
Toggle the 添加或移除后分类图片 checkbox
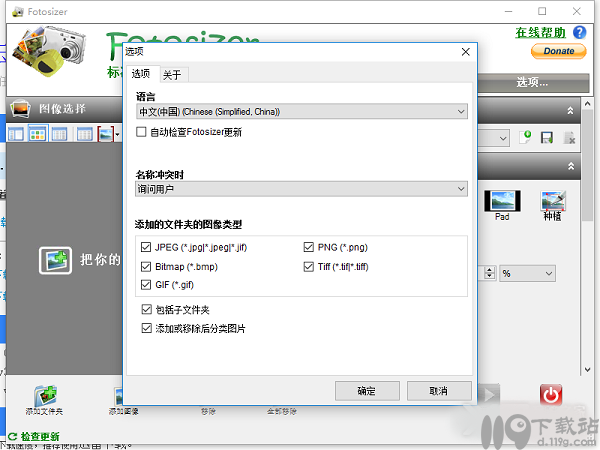[147, 328]
